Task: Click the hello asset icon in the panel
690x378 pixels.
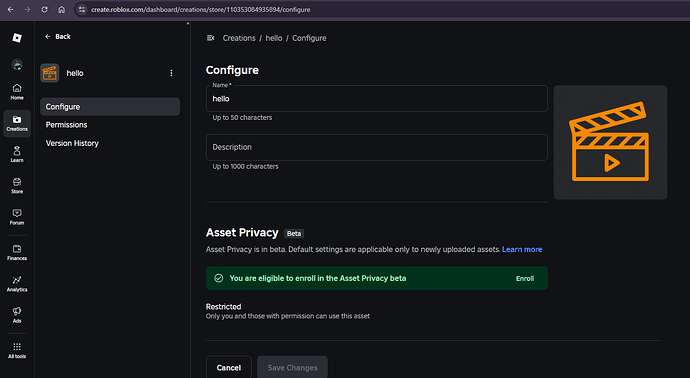Action: 50,73
